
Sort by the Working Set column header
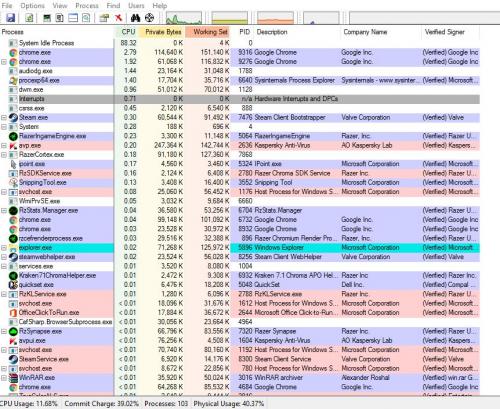(207, 32)
